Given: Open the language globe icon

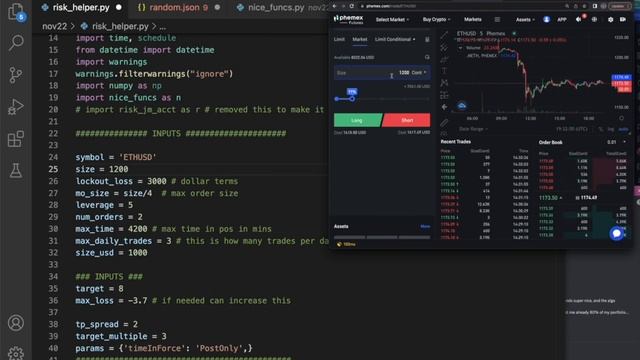Looking at the screenshot, I should 594,20.
